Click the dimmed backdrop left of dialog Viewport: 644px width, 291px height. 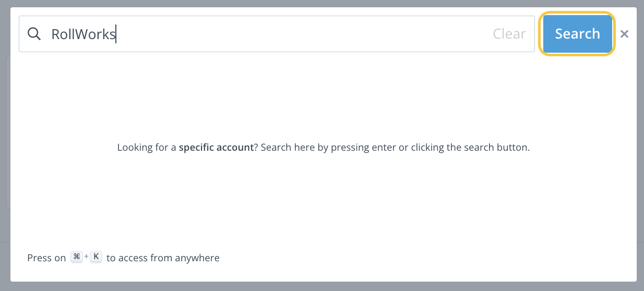pos(5,146)
